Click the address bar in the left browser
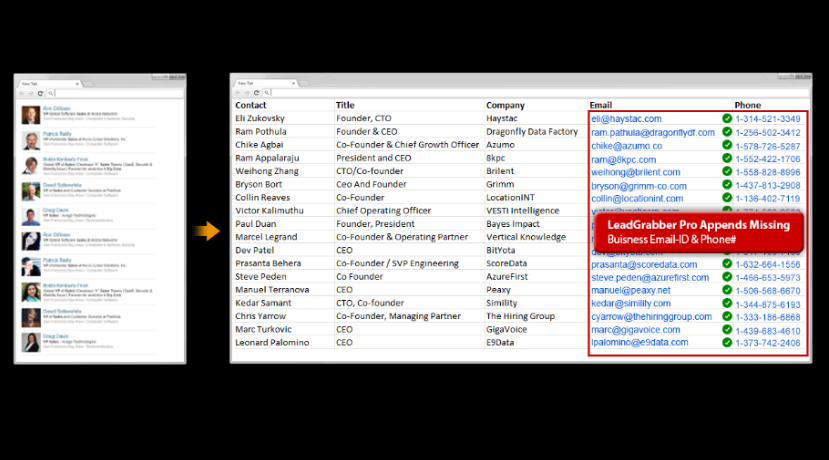The image size is (829, 460). 118,93
